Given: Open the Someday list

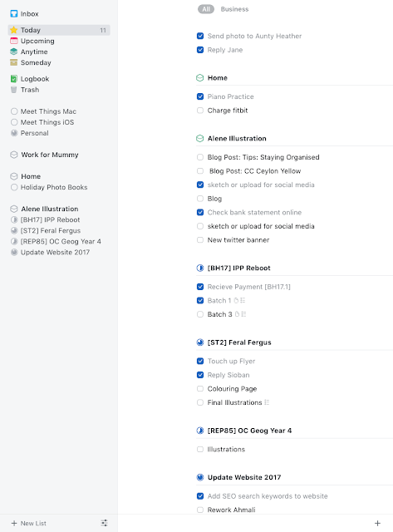Looking at the screenshot, I should (x=36, y=62).
